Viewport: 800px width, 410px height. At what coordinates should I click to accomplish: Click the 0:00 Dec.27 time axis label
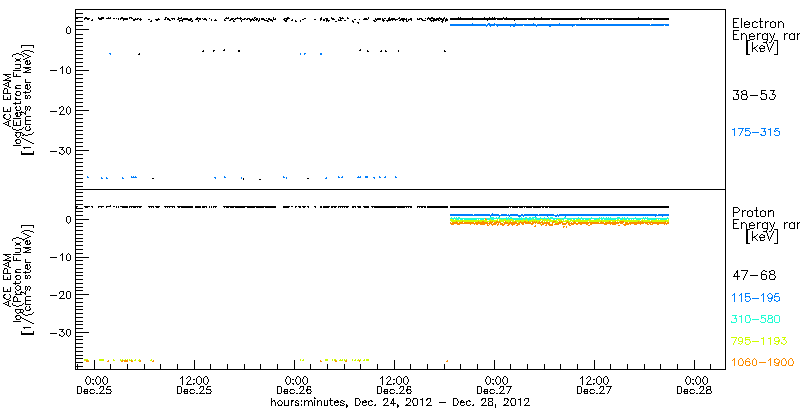click(494, 386)
